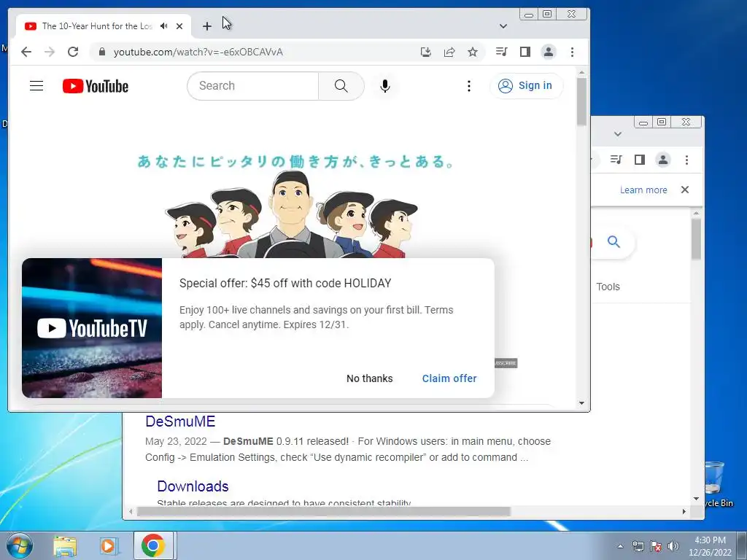Click Claim offer button
The image size is (747, 560).
449,378
